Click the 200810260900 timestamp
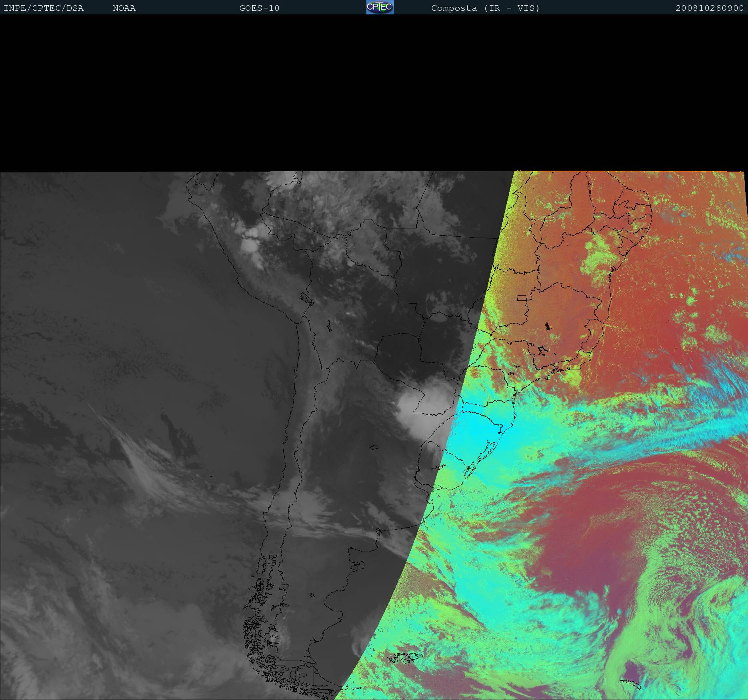The width and height of the screenshot is (748, 700). 709,8
